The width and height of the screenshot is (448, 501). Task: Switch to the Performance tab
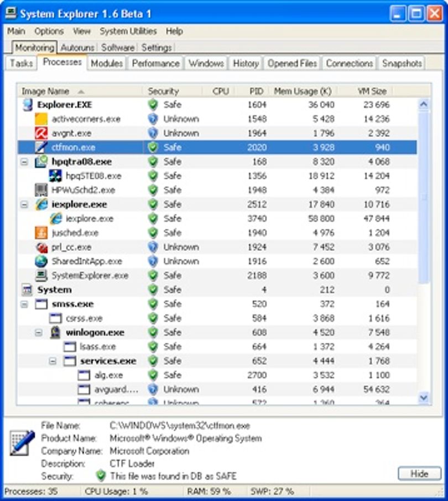pyautogui.click(x=155, y=63)
